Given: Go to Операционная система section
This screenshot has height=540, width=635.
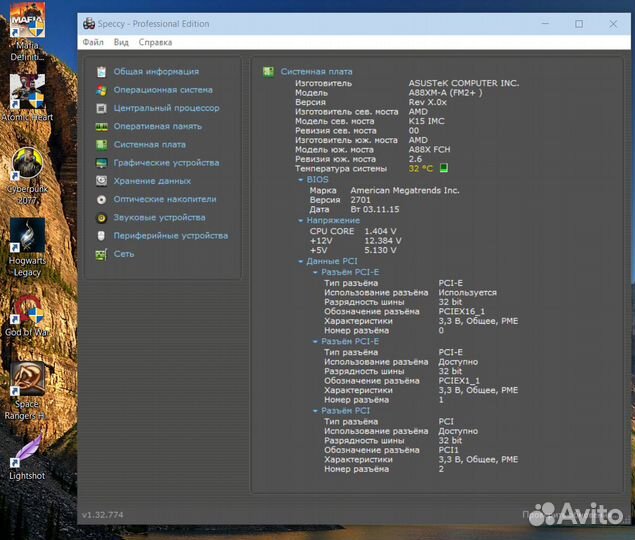Looking at the screenshot, I should click(x=163, y=90).
